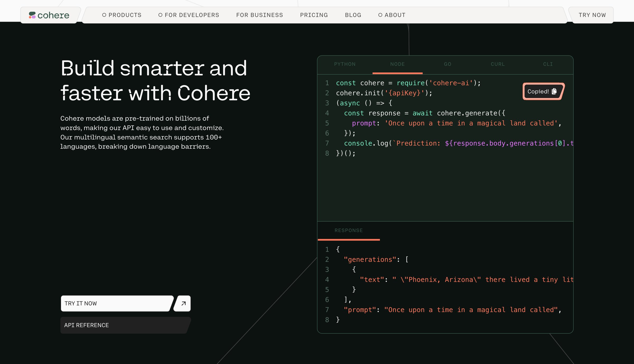Image resolution: width=634 pixels, height=364 pixels.
Task: Click the Cohere logo in the header
Action: [49, 15]
